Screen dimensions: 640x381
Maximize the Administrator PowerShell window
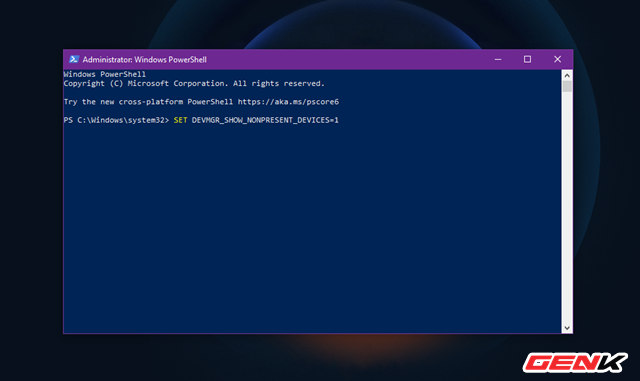click(527, 59)
